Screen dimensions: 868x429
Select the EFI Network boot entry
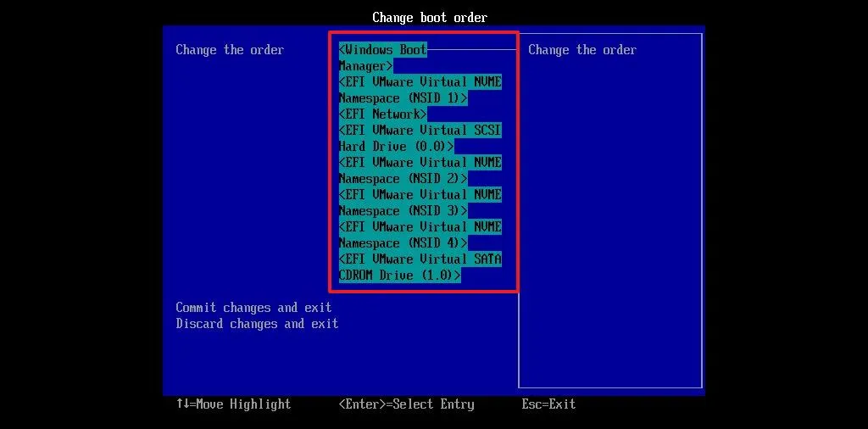point(382,114)
